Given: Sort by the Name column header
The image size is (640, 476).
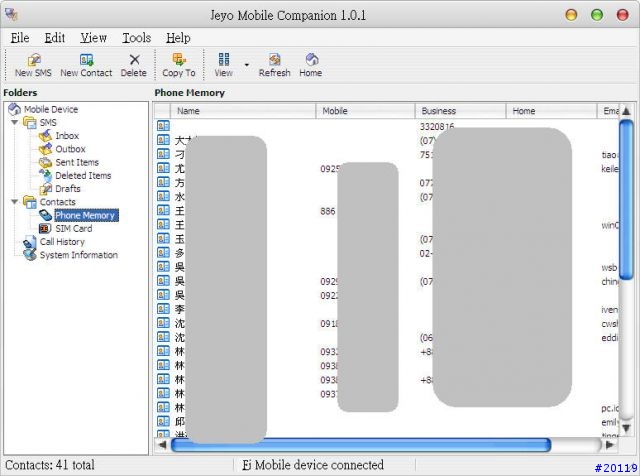Looking at the screenshot, I should [243, 111].
